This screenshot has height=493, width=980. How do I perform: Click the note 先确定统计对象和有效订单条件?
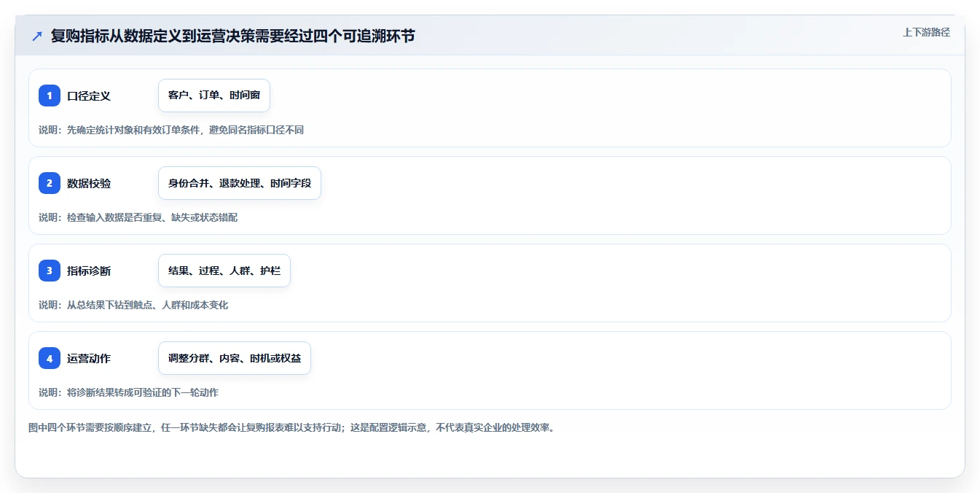click(x=171, y=130)
